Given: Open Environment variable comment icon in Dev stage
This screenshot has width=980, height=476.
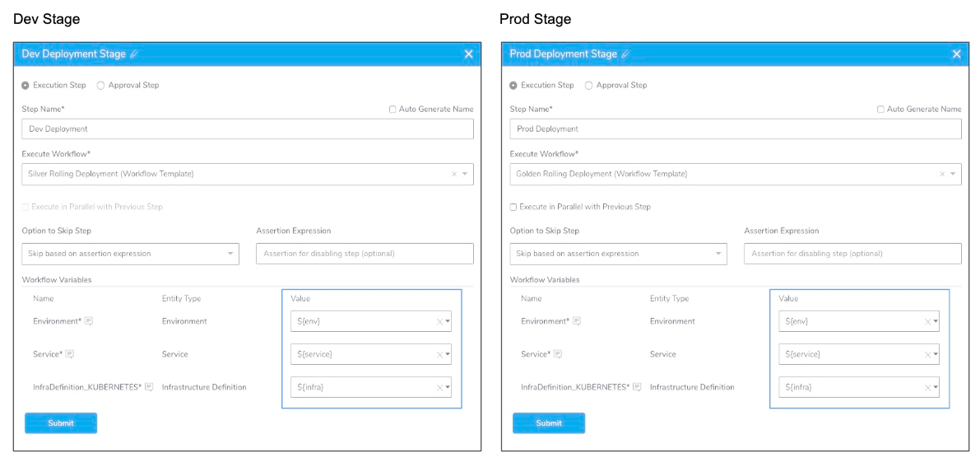Looking at the screenshot, I should click(x=89, y=321).
